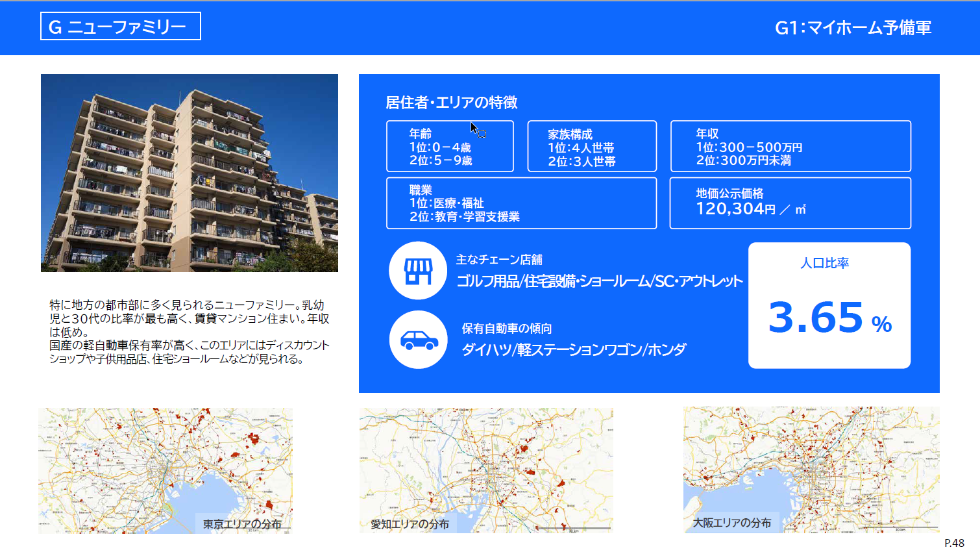
Task: Click the 年収 ranking box
Action: point(790,146)
